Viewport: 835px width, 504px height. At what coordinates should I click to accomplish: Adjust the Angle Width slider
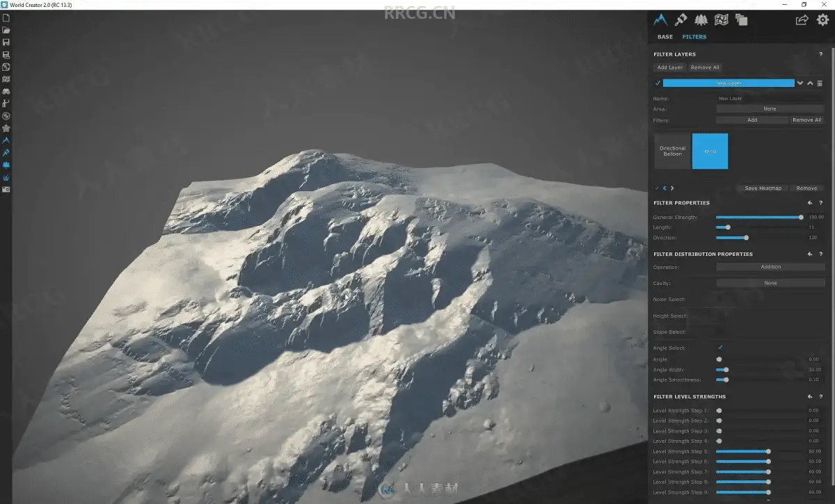pos(760,370)
